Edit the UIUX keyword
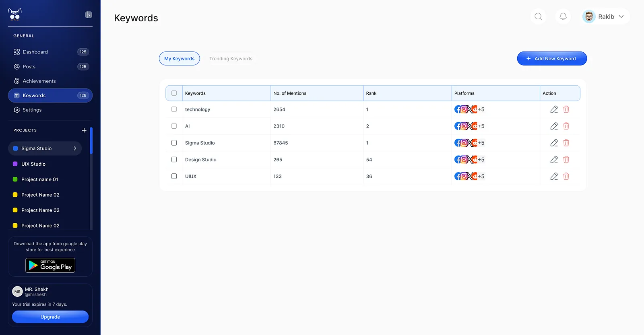 pos(554,176)
